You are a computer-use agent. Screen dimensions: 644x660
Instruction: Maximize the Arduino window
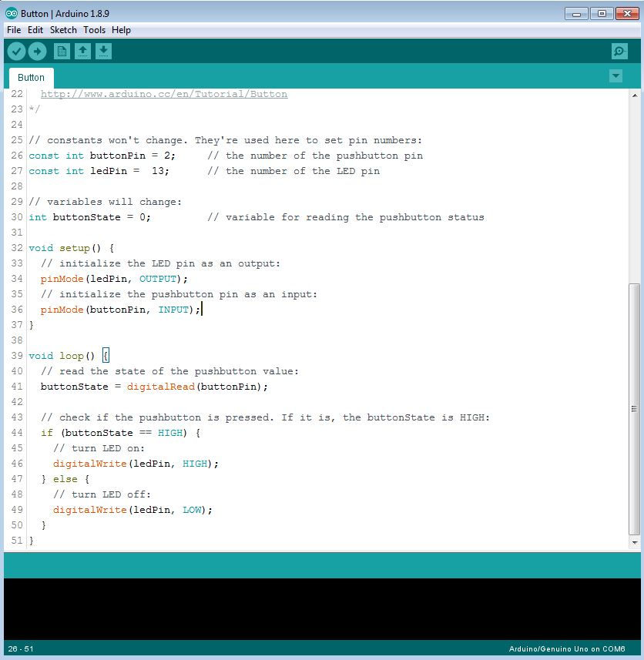[602, 14]
